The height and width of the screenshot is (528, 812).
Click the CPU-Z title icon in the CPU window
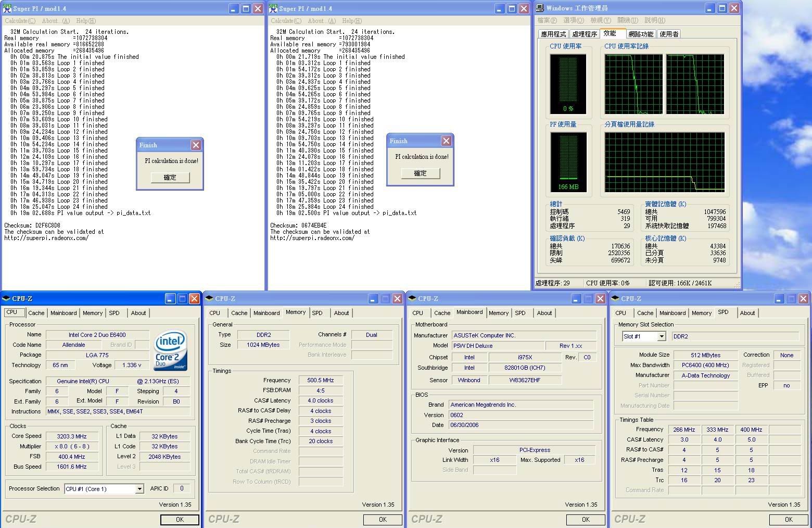pyautogui.click(x=6, y=298)
